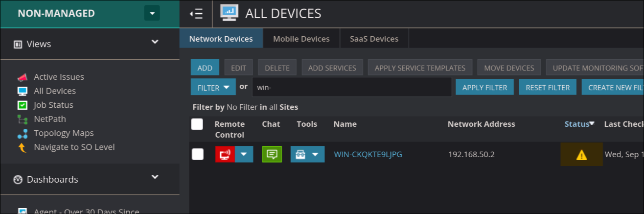
Task: Click the Navigate to SO Level arrow icon
Action: tap(22, 147)
